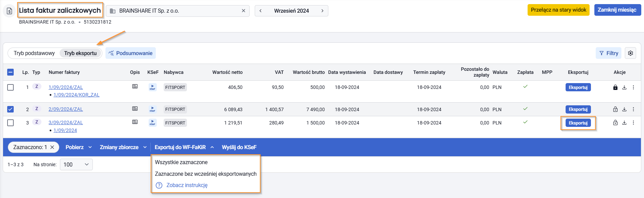Open invoice 3/09/2024/ZAL
Image resolution: width=644 pixels, height=198 pixels.
point(66,122)
